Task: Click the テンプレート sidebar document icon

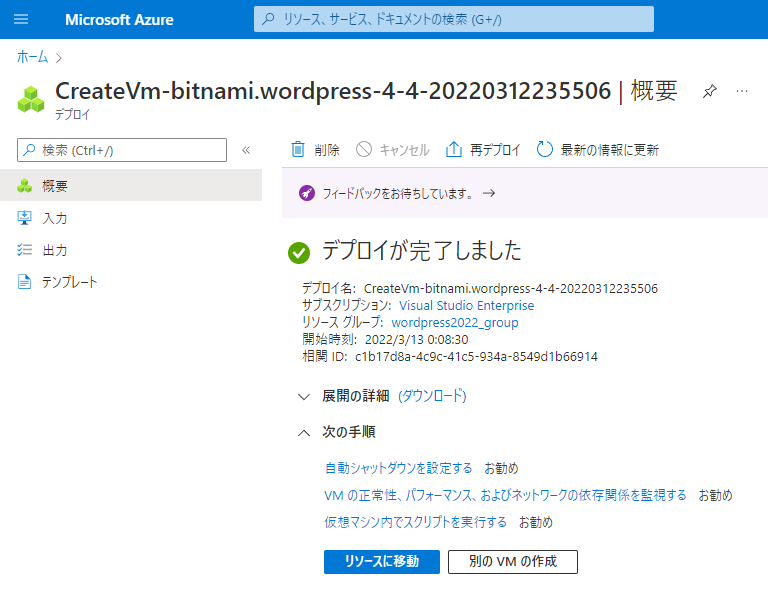Action: point(24,282)
